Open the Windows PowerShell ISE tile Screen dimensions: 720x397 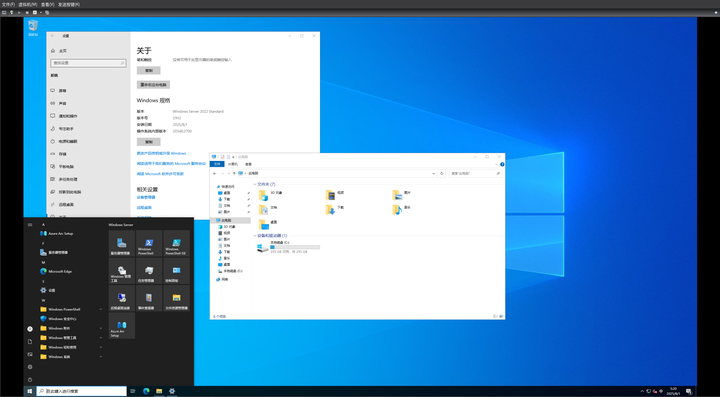[x=177, y=243]
